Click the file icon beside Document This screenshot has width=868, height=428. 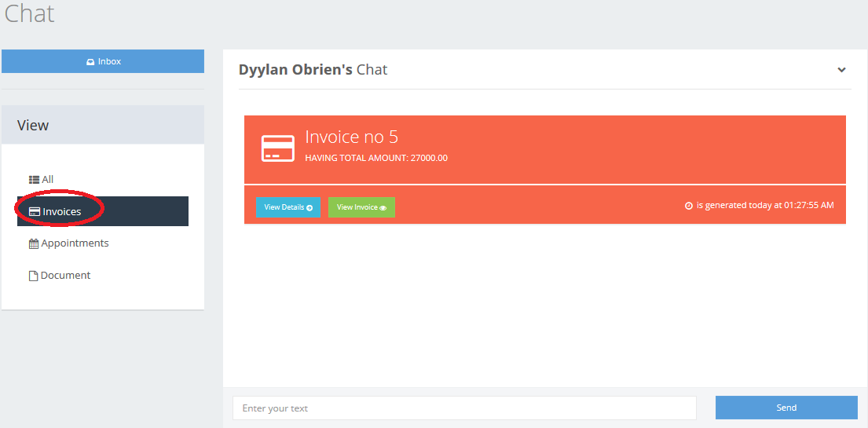click(x=34, y=276)
